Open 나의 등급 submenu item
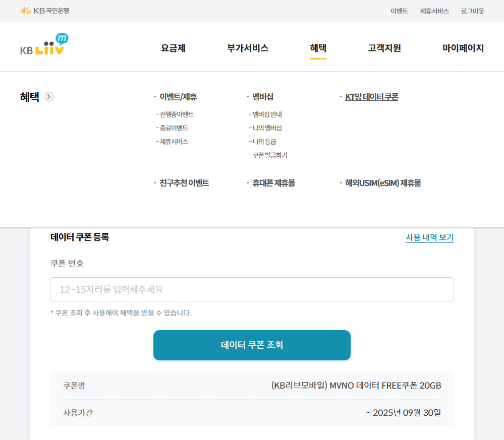The width and height of the screenshot is (504, 440). coord(264,142)
